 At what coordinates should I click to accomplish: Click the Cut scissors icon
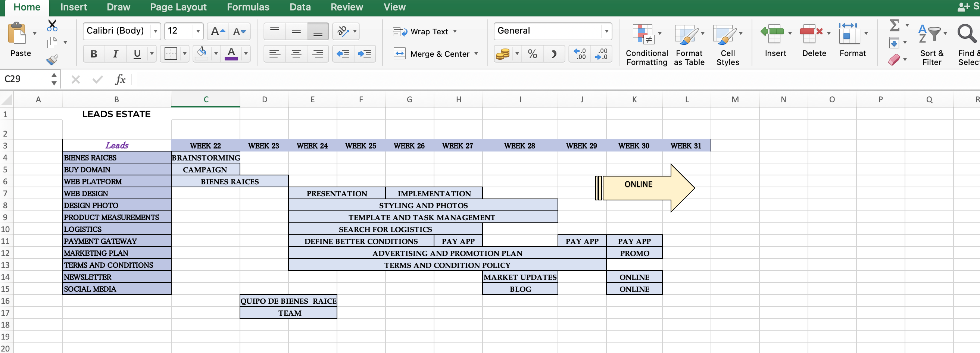coord(52,25)
